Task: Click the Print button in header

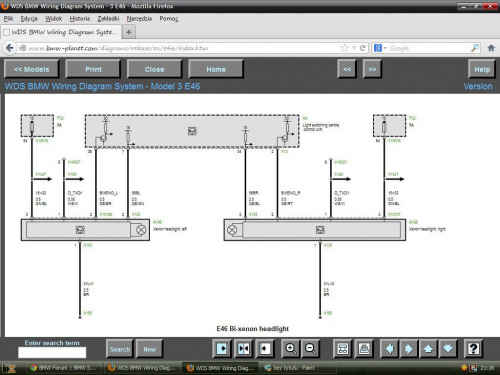Action: (93, 69)
